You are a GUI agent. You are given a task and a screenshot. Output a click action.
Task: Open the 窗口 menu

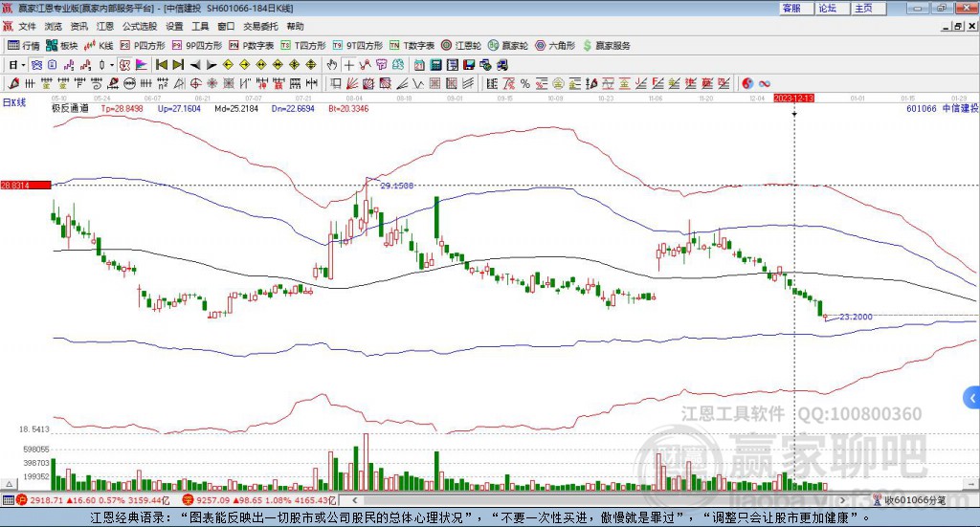[x=226, y=26]
